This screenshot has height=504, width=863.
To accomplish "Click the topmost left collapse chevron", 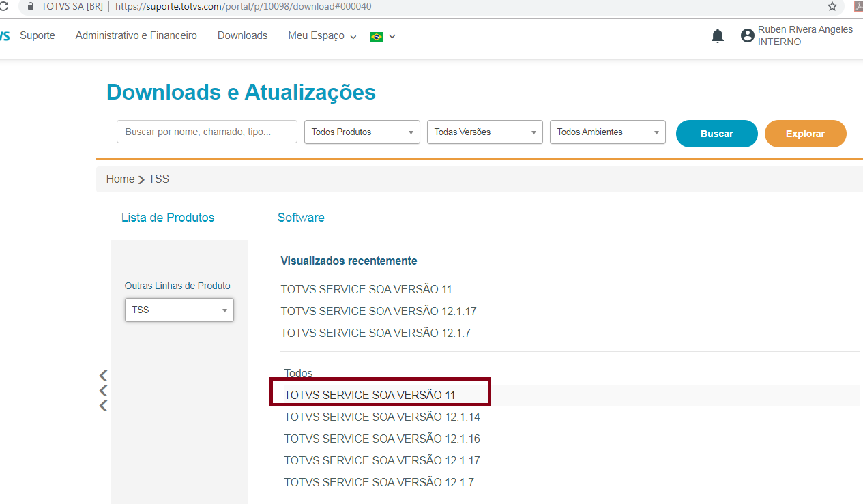I will [104, 375].
